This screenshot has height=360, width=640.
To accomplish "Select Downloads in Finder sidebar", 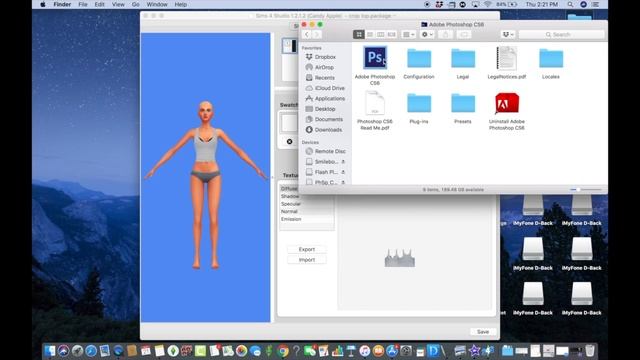I will click(x=328, y=130).
